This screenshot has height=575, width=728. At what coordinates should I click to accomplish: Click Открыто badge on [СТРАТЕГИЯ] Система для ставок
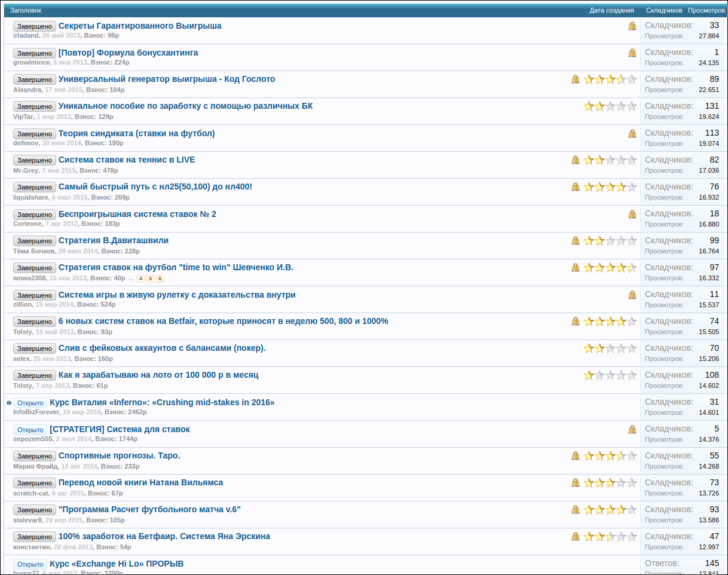tap(30, 430)
